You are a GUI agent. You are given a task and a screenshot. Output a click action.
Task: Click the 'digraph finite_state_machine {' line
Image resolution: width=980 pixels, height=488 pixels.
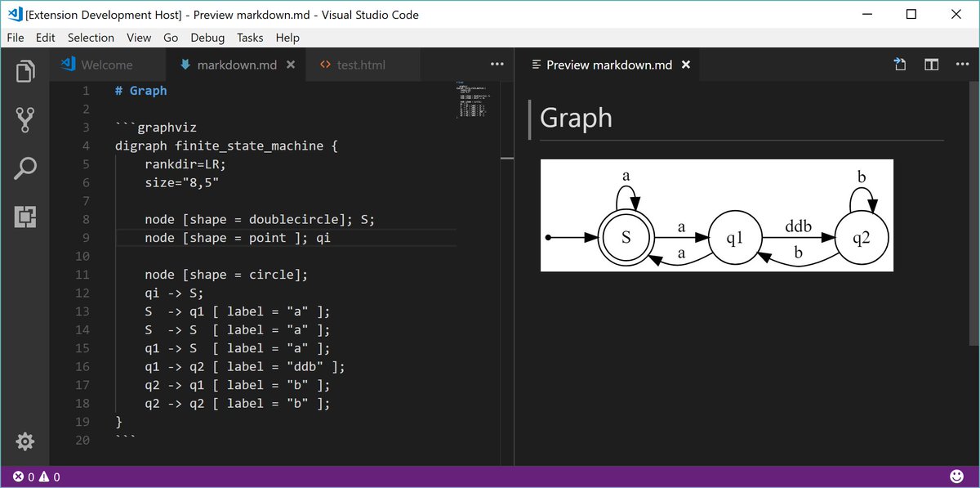click(226, 146)
